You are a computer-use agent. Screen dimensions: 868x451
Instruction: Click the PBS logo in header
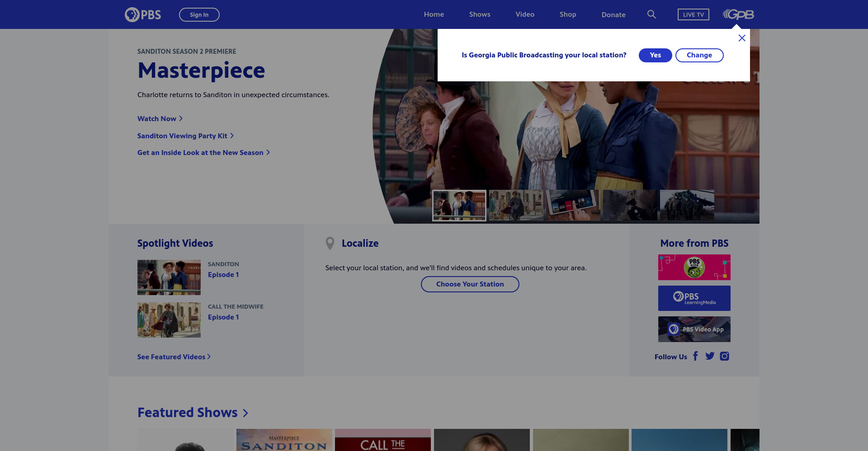[x=143, y=14]
